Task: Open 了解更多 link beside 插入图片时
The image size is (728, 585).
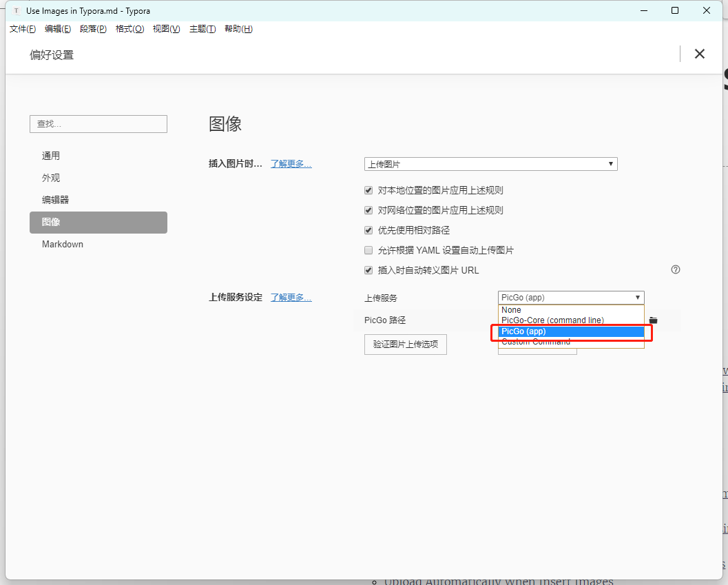Action: (x=291, y=163)
